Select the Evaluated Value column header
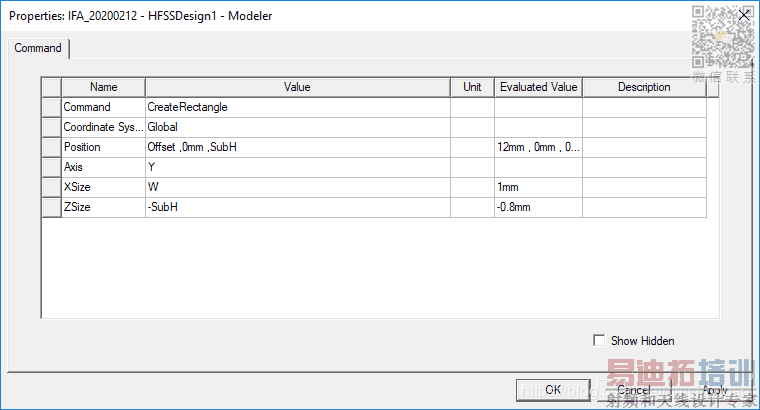The image size is (760, 410). click(538, 87)
